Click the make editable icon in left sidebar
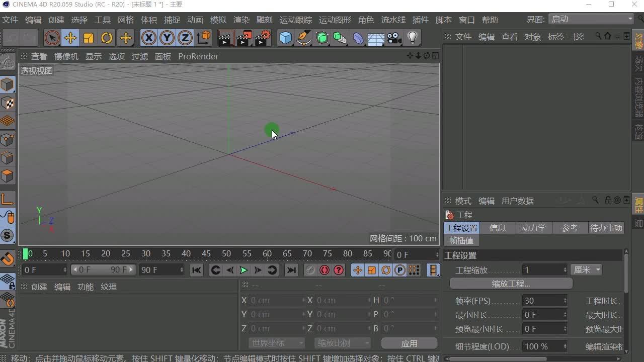This screenshot has height=362, width=644. coord(8,61)
